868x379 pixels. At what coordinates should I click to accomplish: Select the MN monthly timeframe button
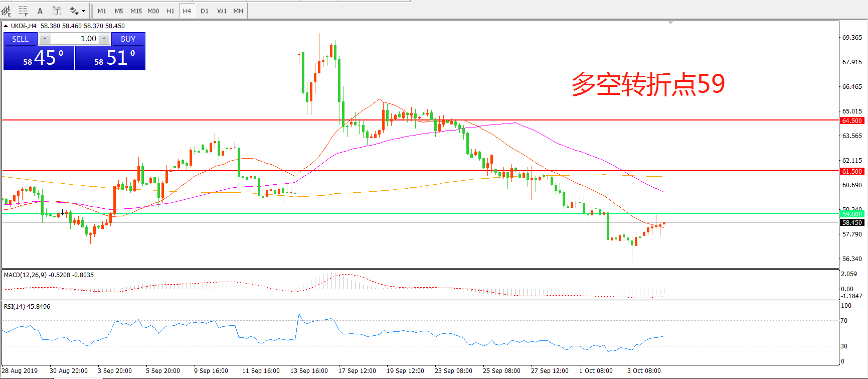238,11
